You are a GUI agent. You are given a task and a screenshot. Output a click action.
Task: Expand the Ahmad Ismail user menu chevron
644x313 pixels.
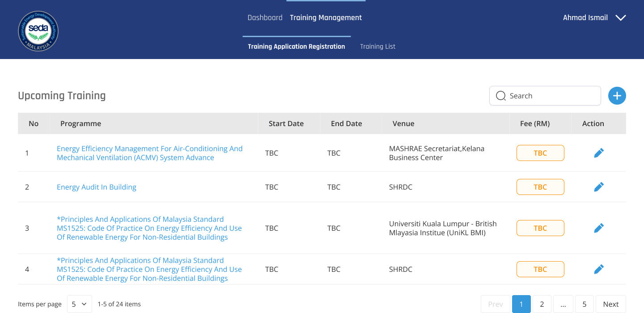point(620,18)
